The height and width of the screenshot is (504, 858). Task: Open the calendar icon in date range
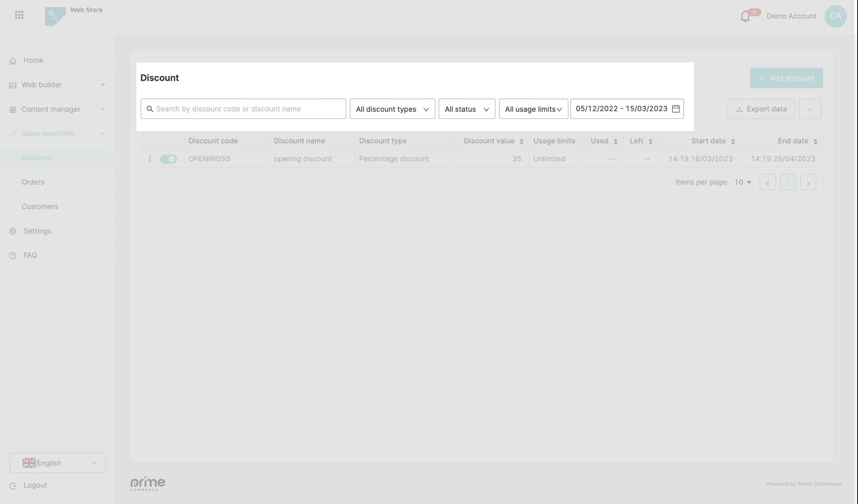click(x=676, y=109)
